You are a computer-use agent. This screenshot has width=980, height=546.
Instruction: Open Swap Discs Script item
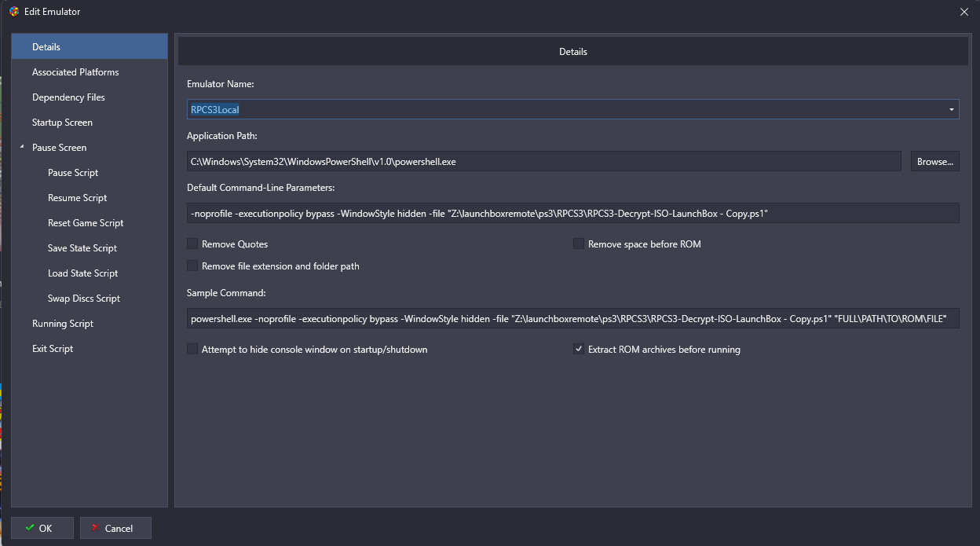click(x=90, y=299)
